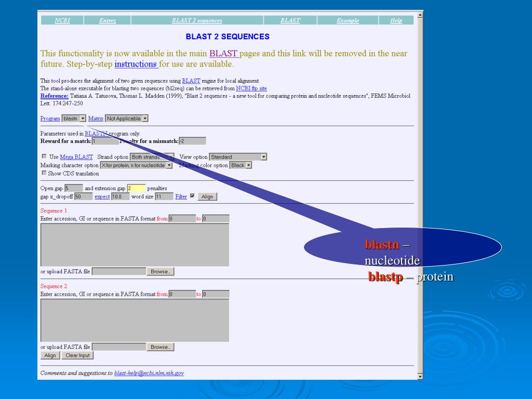Uncheck the Filter checkbox
532x399 pixels.
[x=192, y=196]
